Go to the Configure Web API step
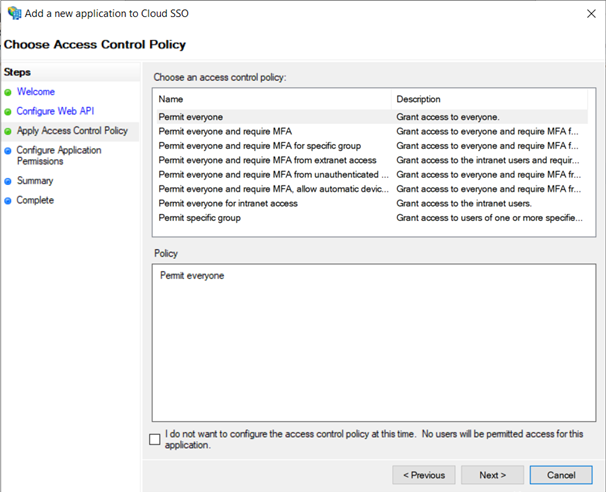 click(x=55, y=111)
